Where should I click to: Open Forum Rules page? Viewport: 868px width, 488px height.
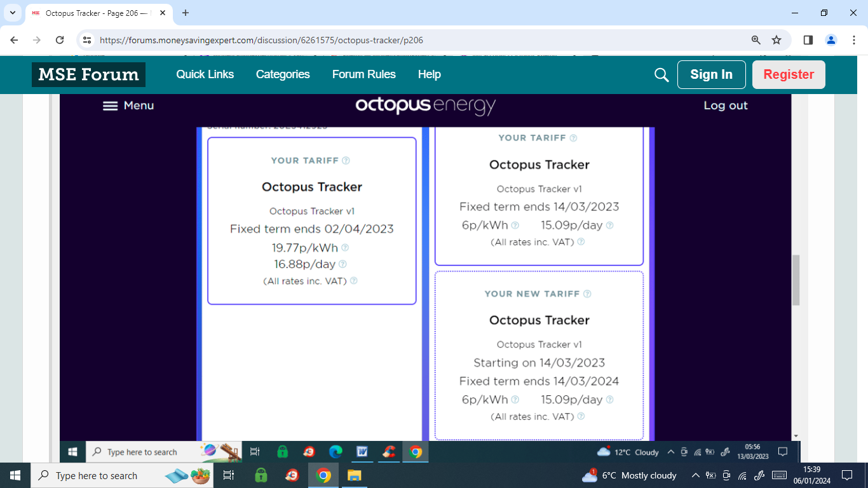coord(364,74)
